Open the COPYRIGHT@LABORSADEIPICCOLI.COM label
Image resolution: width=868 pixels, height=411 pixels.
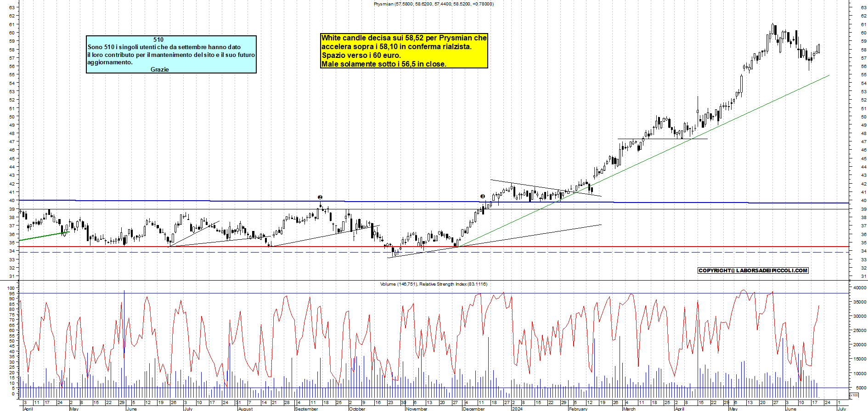click(753, 270)
